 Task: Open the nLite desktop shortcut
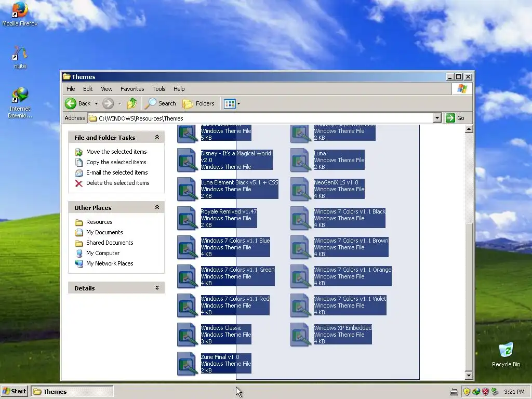pos(20,57)
